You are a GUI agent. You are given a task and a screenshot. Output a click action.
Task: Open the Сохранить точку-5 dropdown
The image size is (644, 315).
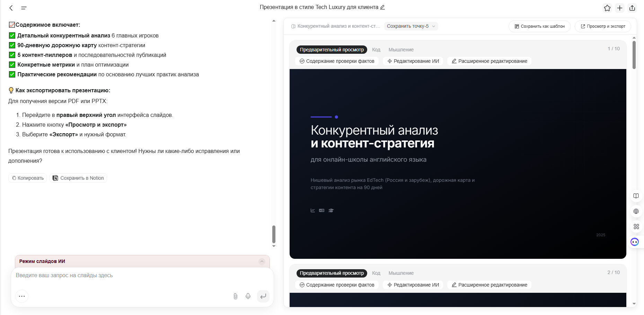point(411,26)
